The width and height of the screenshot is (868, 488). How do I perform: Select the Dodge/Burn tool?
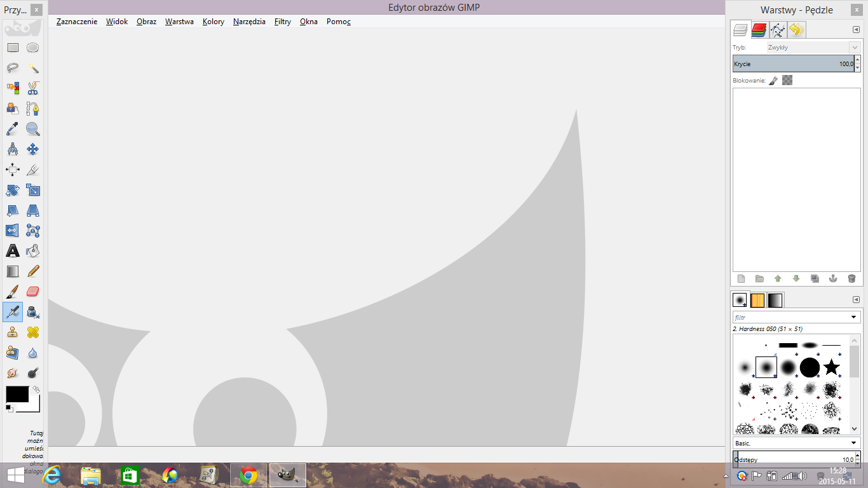coord(33,373)
